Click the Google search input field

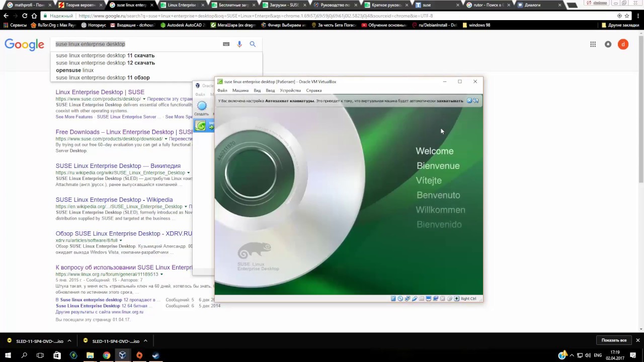[136, 44]
